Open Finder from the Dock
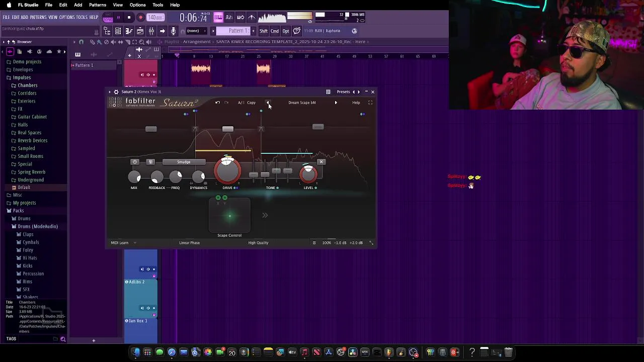The image size is (644, 362). [135, 352]
